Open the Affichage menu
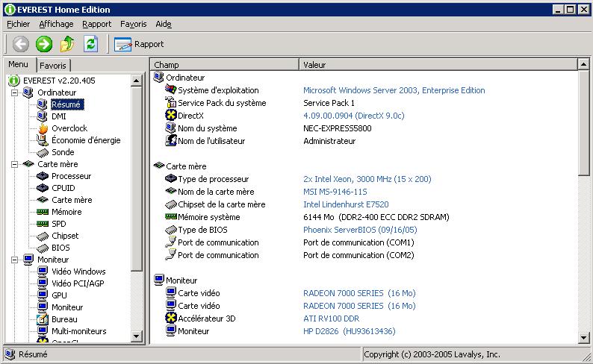 (56, 24)
